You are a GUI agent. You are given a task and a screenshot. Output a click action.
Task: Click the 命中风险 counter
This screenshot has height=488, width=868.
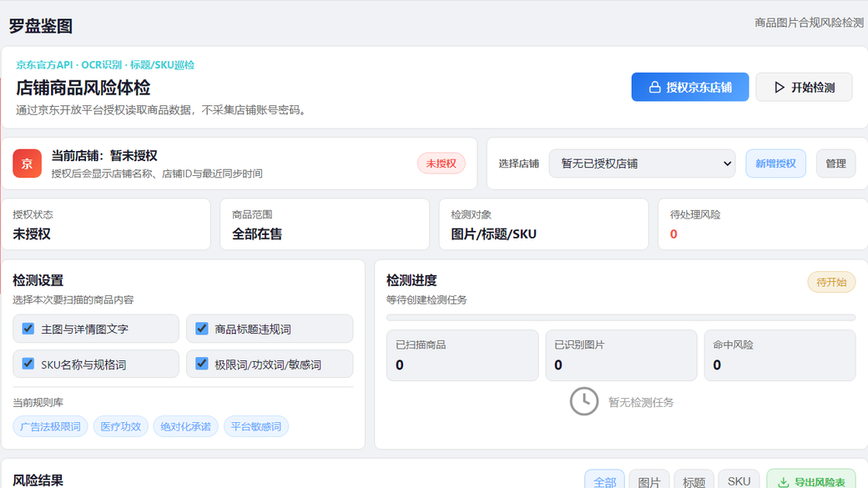(x=780, y=355)
